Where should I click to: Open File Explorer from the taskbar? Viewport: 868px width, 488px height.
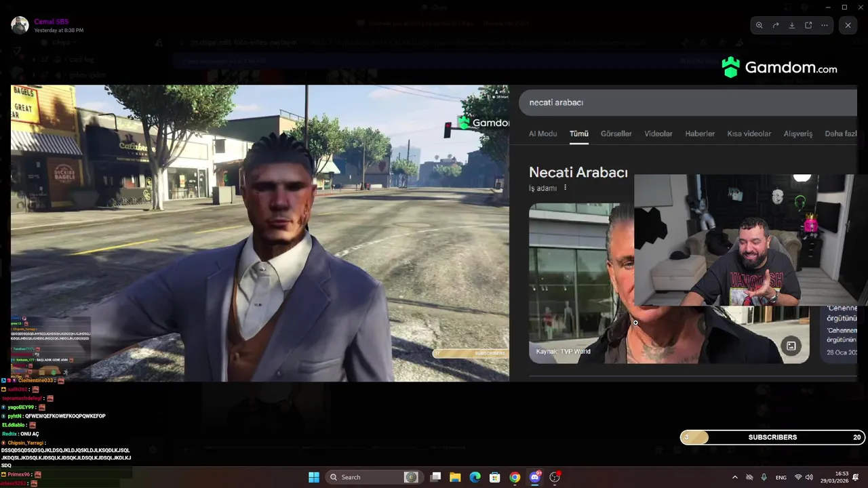[x=455, y=477]
